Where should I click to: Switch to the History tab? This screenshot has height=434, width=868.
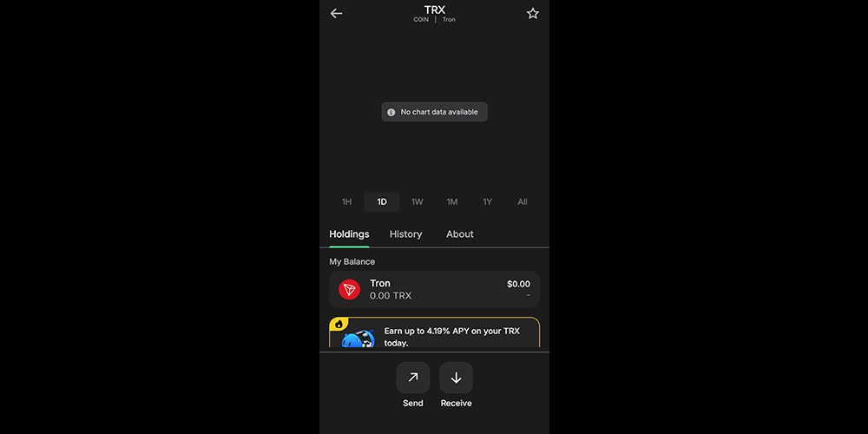click(405, 234)
